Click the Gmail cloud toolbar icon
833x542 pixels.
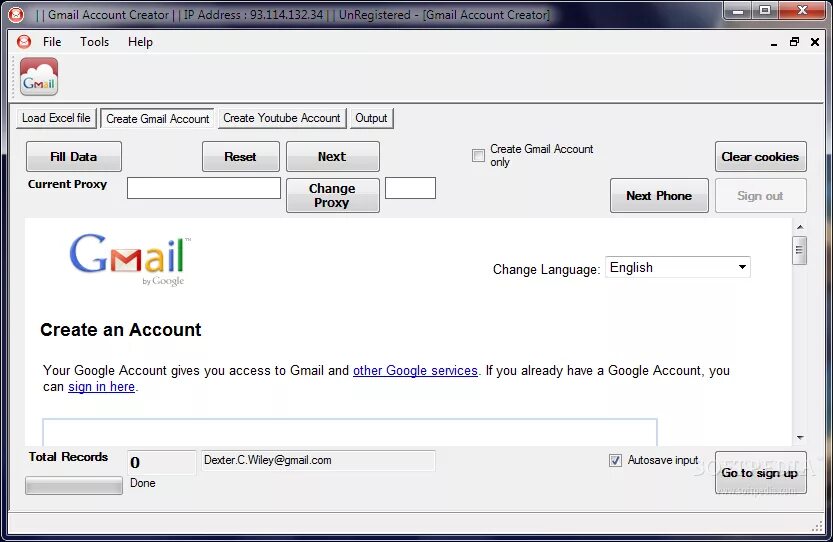coord(39,77)
